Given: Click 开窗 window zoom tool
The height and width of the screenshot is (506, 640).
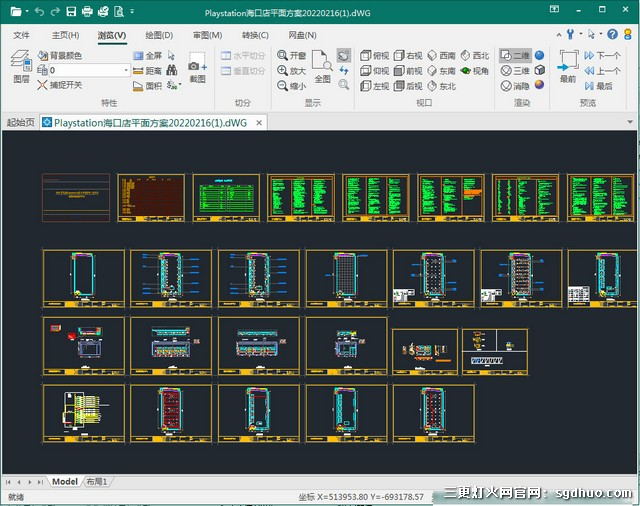Looking at the screenshot, I should (x=291, y=55).
